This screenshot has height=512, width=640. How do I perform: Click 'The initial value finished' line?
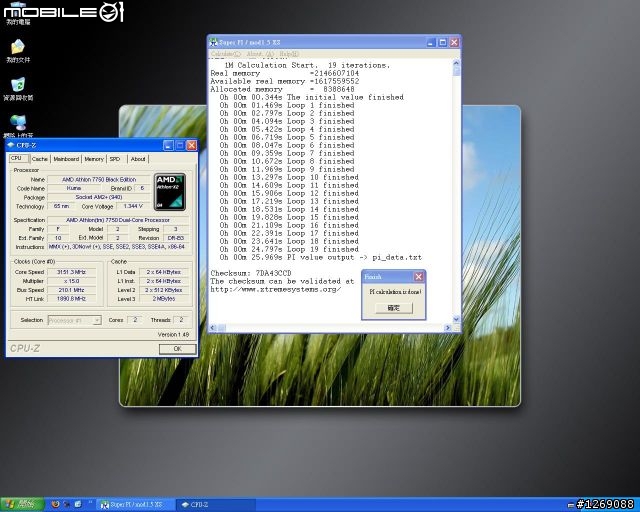click(311, 97)
